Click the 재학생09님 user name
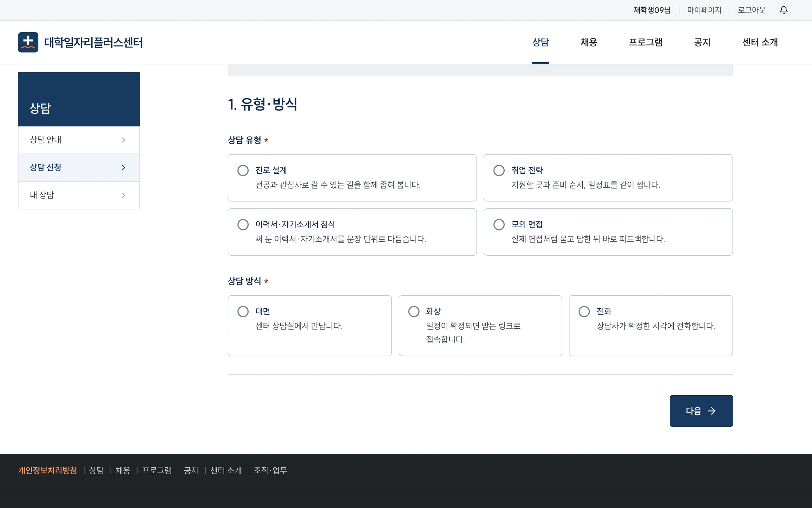The image size is (812, 508). (652, 10)
